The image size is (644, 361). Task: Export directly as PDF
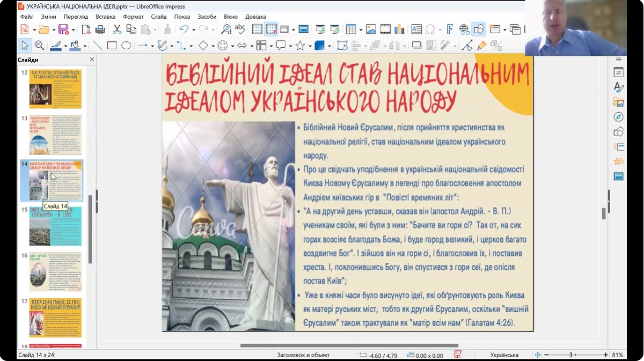click(86, 30)
